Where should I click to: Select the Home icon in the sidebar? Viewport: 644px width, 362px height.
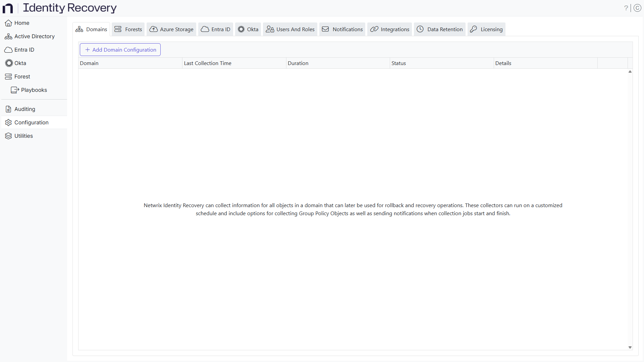(8, 23)
